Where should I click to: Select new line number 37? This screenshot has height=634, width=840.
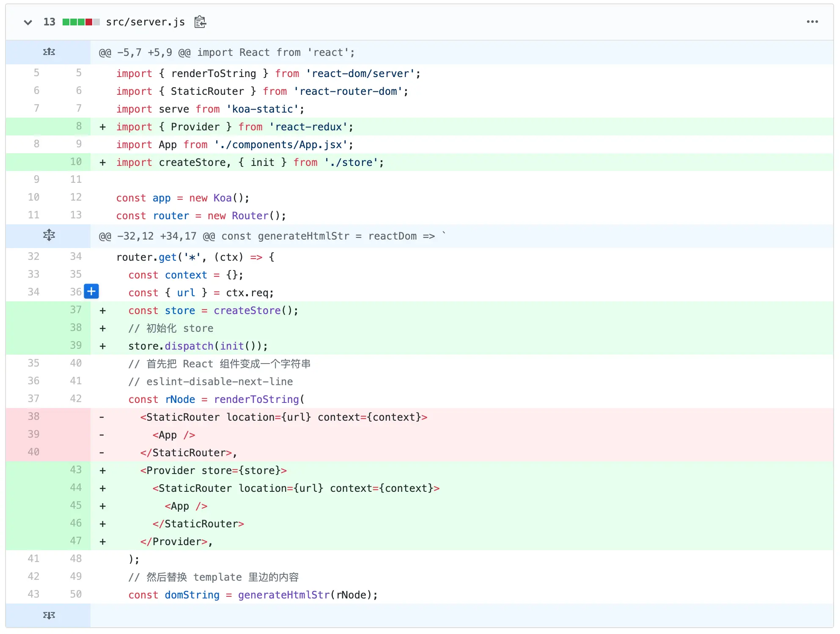coord(76,310)
